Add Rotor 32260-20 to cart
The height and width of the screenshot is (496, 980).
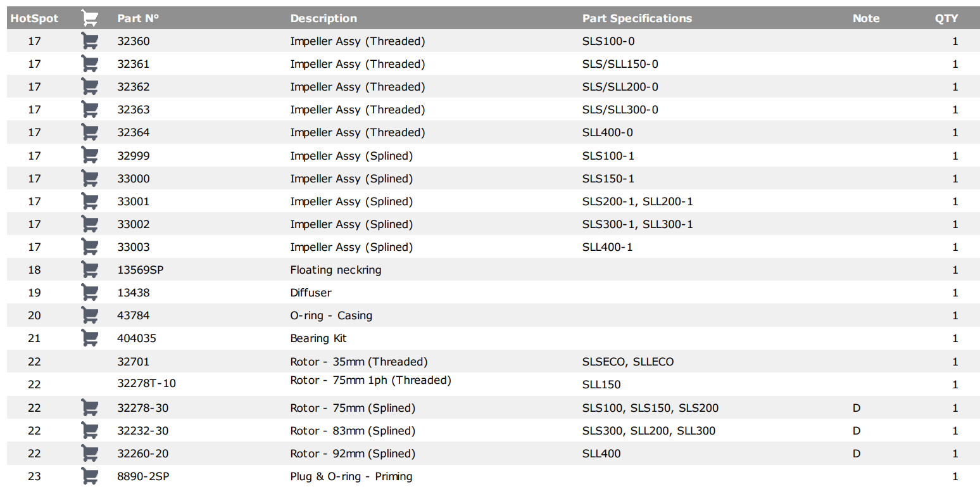click(x=90, y=454)
